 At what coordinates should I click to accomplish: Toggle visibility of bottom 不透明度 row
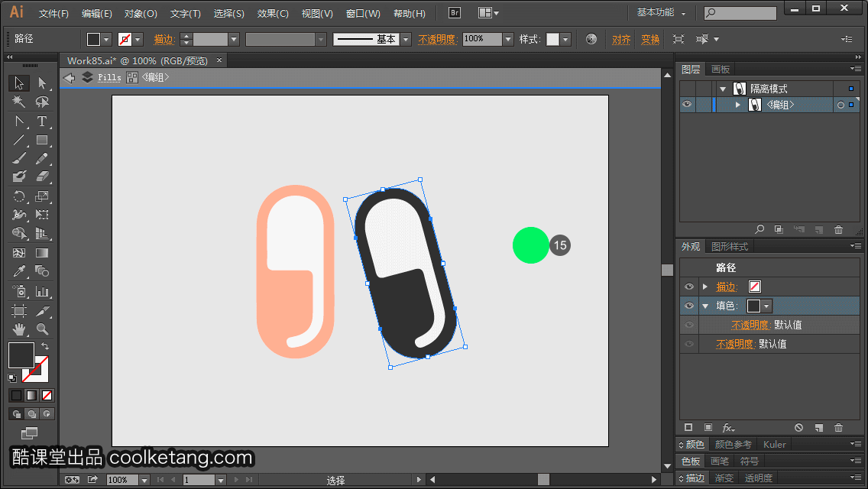[x=689, y=344]
